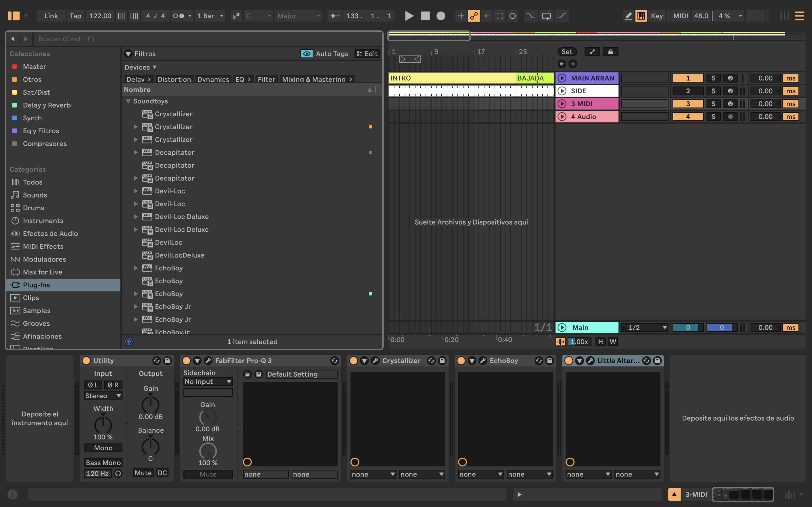Arm the 4 Audio track for recording

tap(731, 116)
